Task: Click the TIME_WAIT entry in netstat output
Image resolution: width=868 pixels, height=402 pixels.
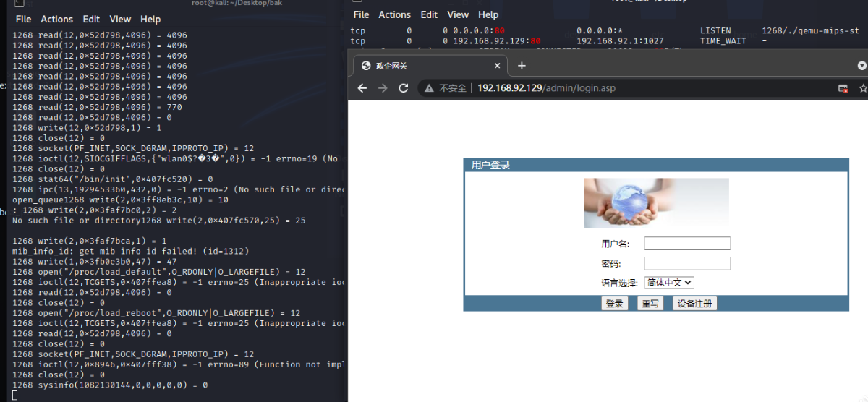Action: [723, 41]
